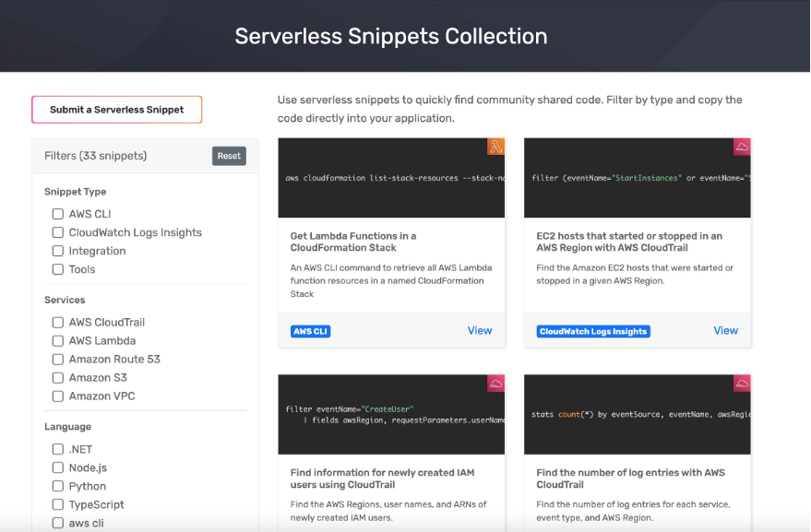Check the AWS Lambda service filter
The height and width of the screenshot is (532, 811).
(x=58, y=341)
